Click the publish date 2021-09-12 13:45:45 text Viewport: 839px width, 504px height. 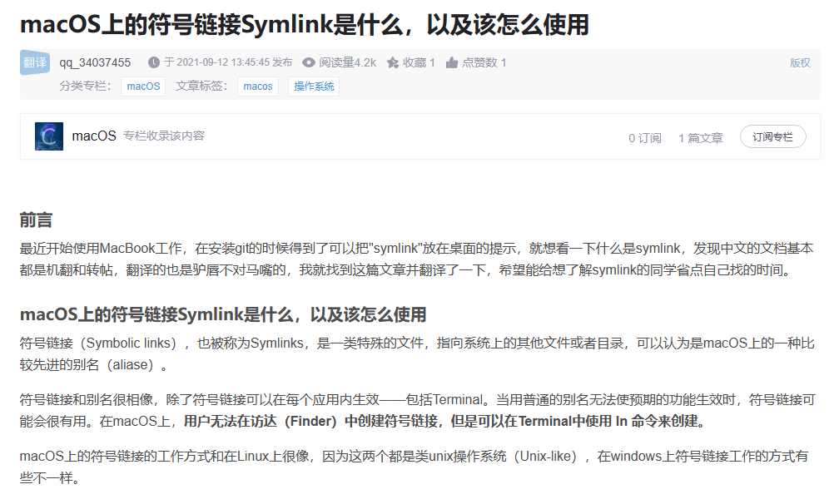pyautogui.click(x=228, y=62)
